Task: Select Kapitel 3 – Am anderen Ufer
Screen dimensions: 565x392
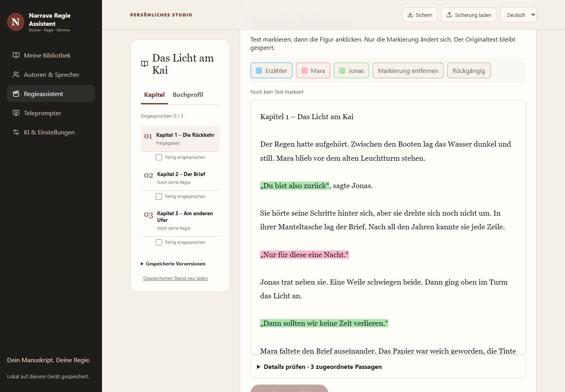Action: (180, 220)
